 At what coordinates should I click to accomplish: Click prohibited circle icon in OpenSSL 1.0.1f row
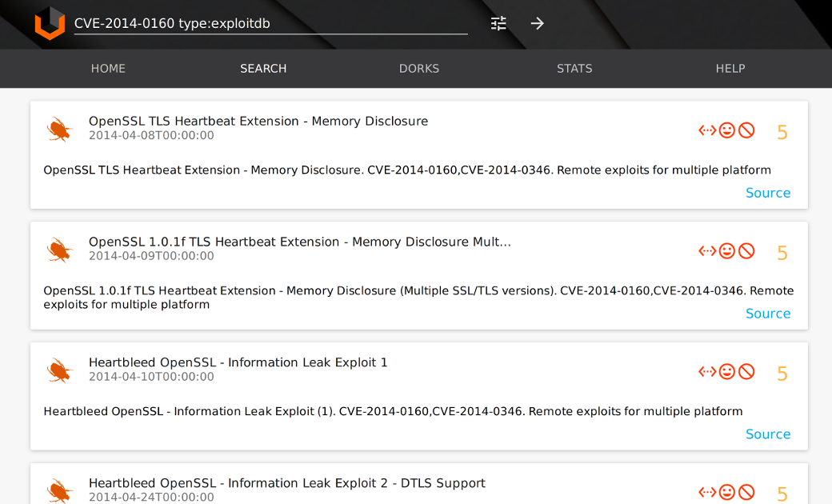pyautogui.click(x=746, y=250)
